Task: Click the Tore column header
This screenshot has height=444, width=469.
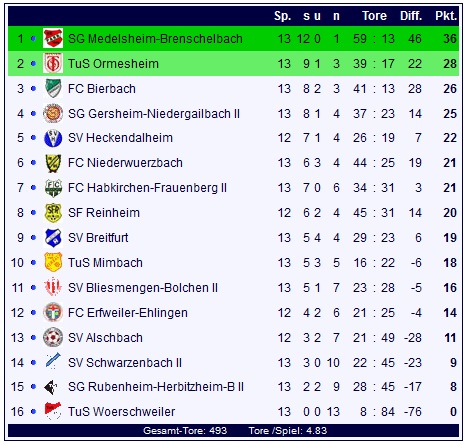Action: point(374,16)
